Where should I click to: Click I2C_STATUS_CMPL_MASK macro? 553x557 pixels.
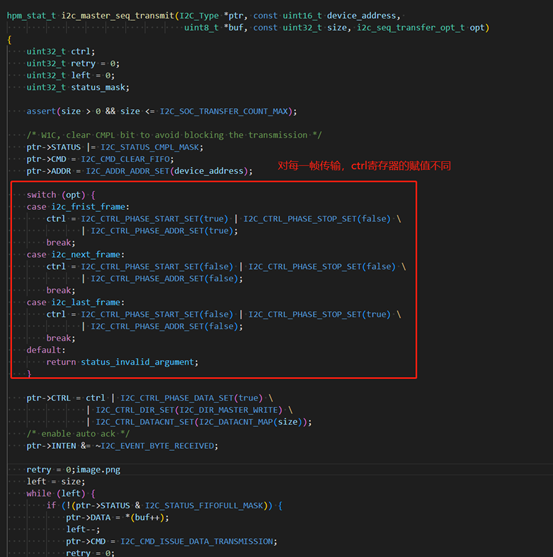[x=150, y=147]
